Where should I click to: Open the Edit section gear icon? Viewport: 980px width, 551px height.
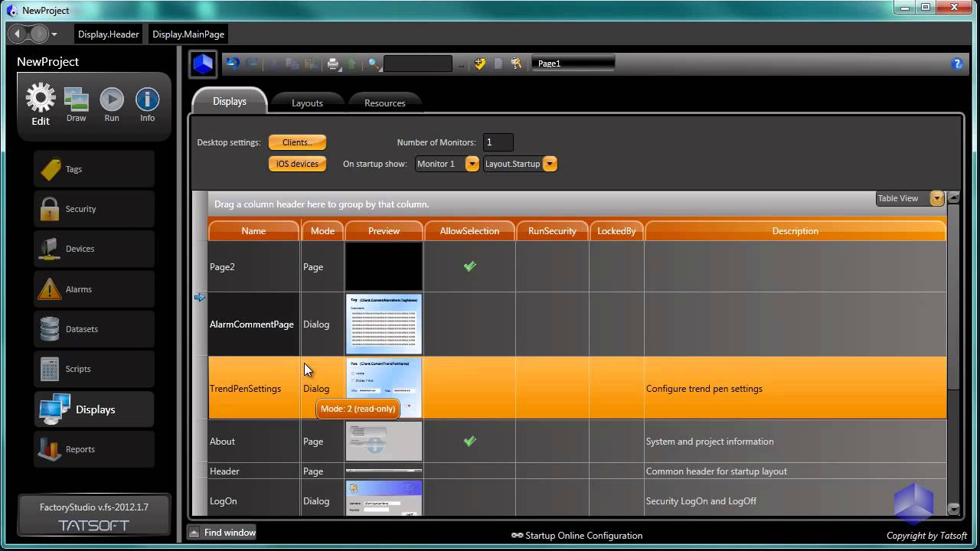[41, 99]
